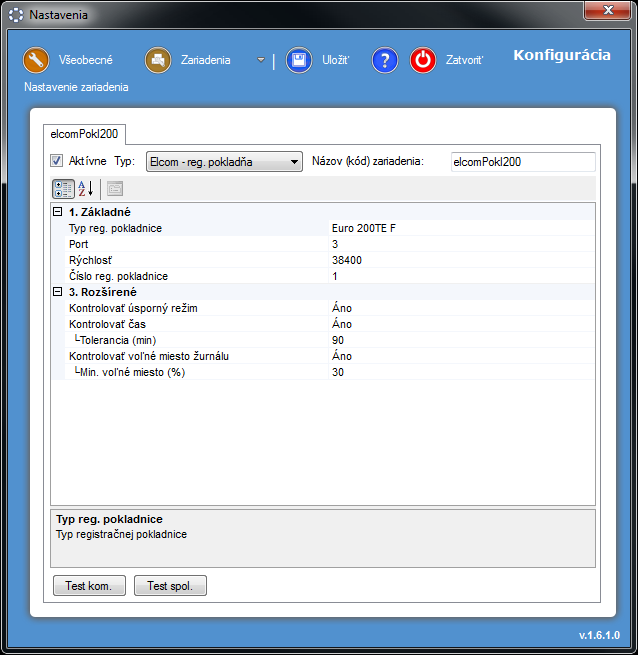Collapse the 3. Rozšírené section
The width and height of the screenshot is (638, 655).
58,292
